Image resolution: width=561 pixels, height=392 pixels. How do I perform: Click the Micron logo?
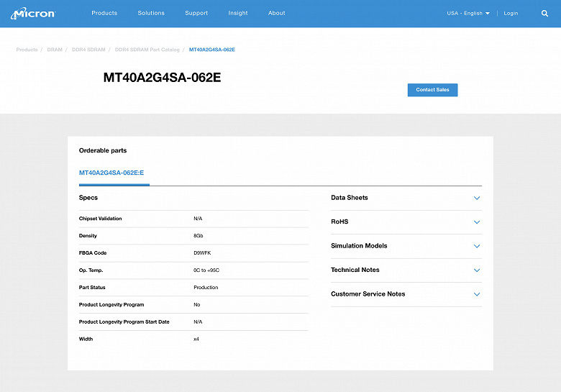tap(33, 13)
